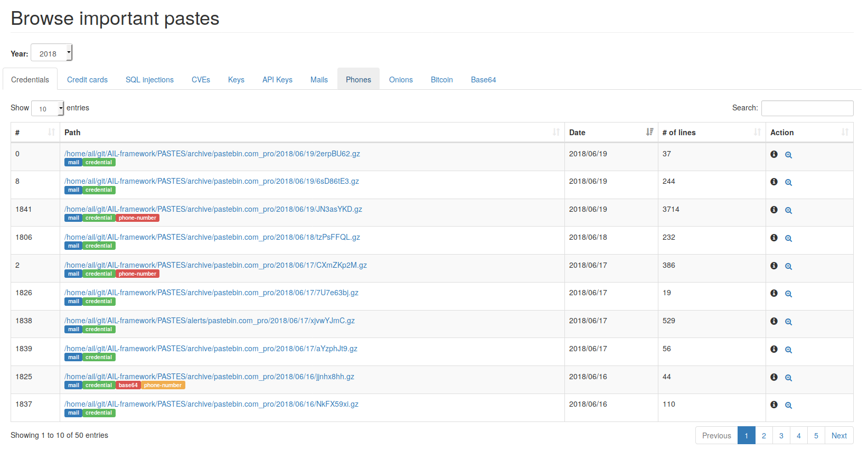Click the info icon for row 1826

tap(773, 293)
